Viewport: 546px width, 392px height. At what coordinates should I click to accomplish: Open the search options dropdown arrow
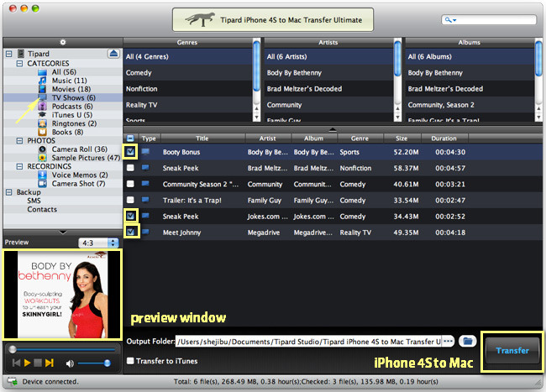[454, 20]
